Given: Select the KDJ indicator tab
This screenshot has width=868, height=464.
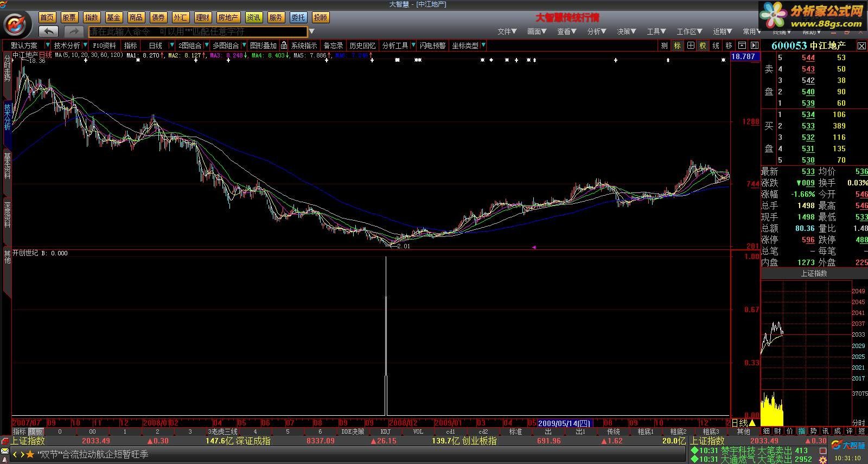Looking at the screenshot, I should point(385,431).
